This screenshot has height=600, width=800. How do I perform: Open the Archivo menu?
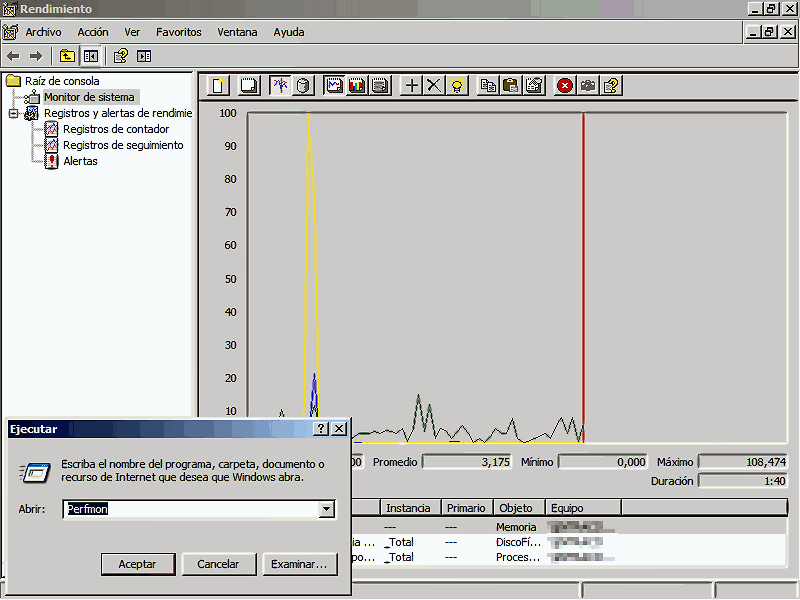(43, 32)
